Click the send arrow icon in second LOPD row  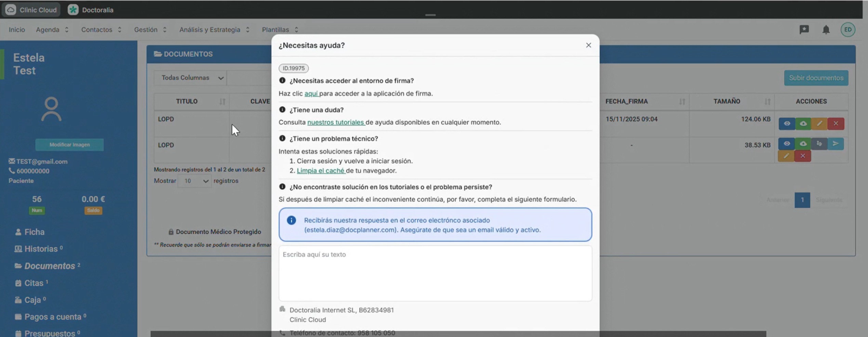836,144
